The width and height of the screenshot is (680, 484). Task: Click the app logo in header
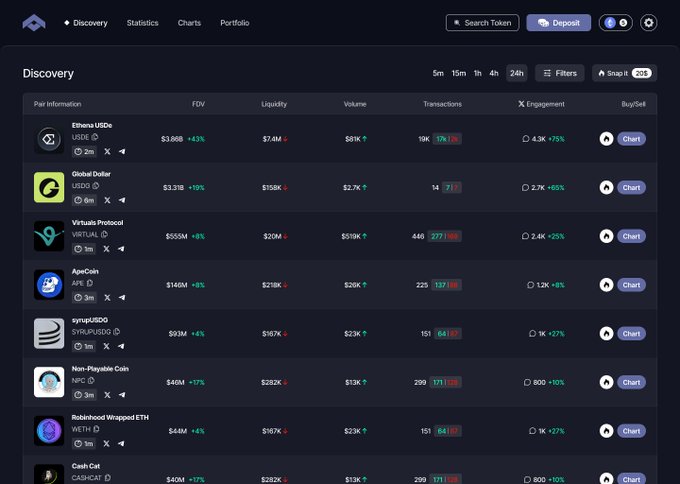click(34, 23)
